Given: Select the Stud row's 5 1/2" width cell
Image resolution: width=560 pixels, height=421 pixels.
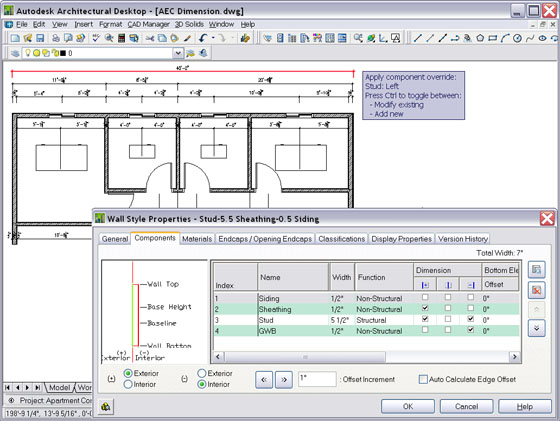Looking at the screenshot, I should pyautogui.click(x=341, y=320).
